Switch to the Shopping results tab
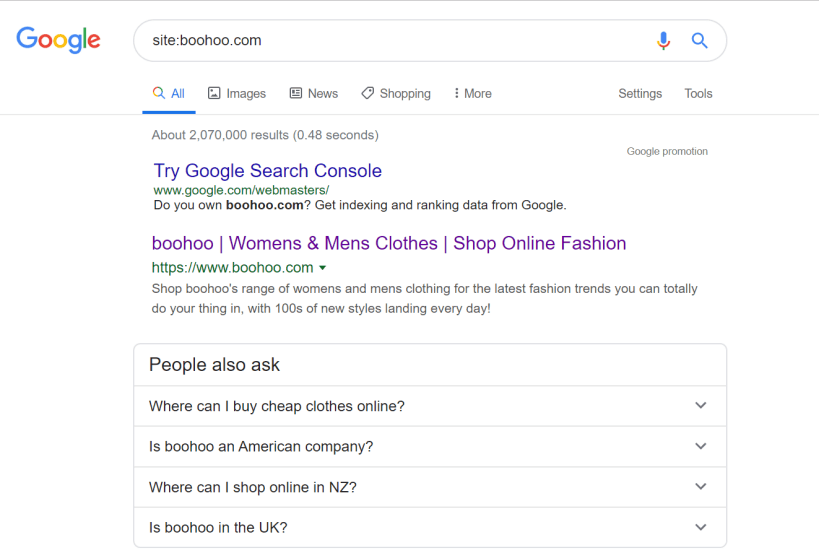820x554 pixels. pos(396,93)
